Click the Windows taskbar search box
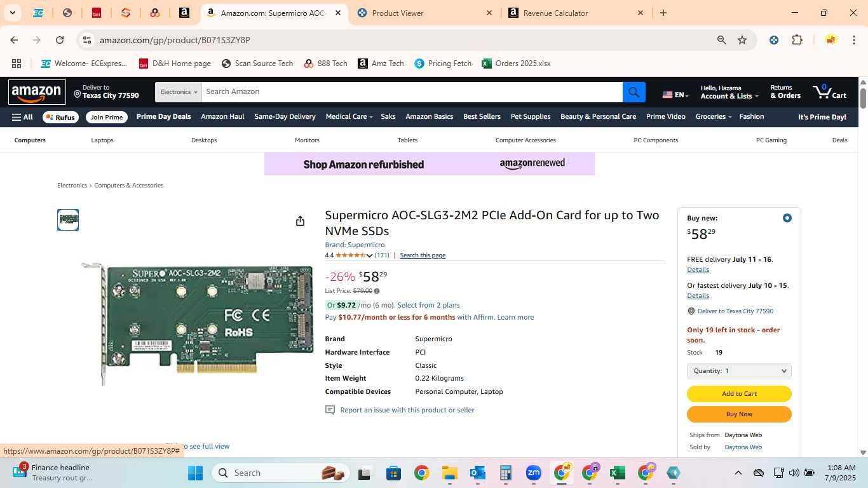The height and width of the screenshot is (488, 868). (x=280, y=473)
